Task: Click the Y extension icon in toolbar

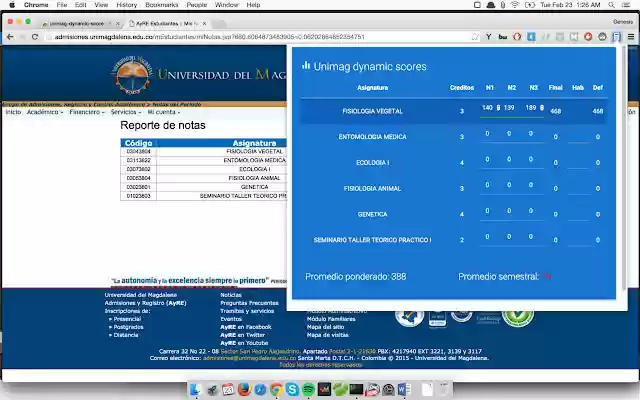Action: coord(489,37)
